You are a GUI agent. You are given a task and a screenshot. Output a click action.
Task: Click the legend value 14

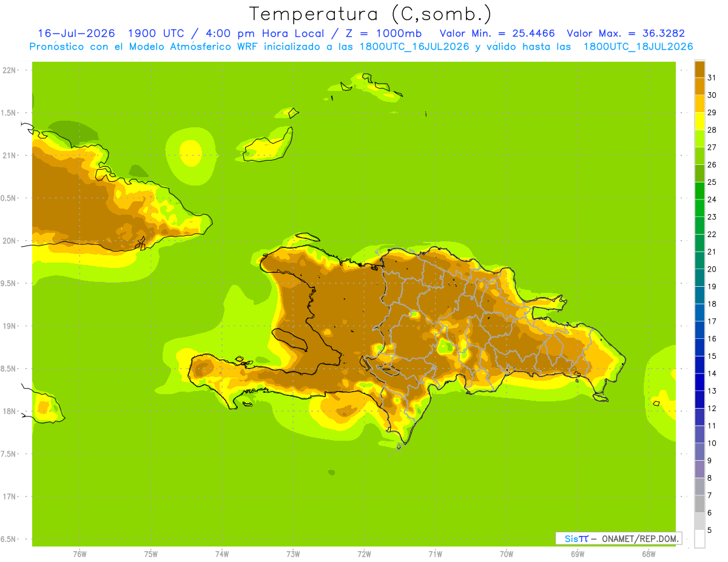712,373
